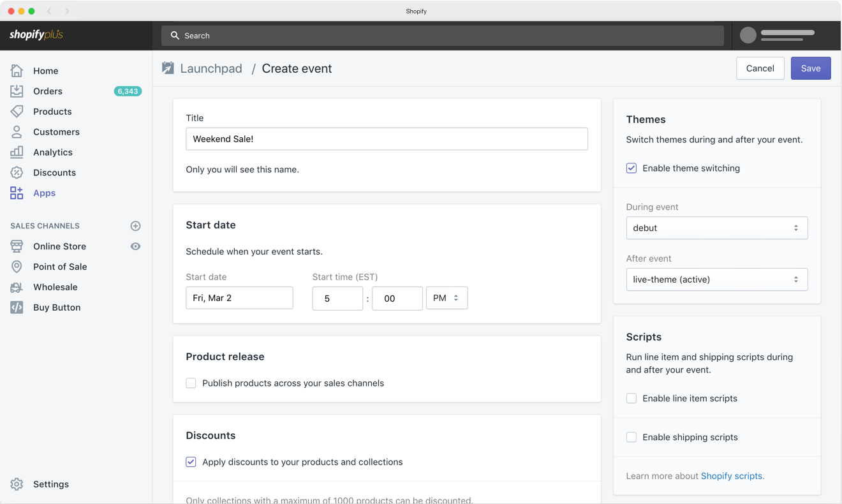This screenshot has height=504, width=842.
Task: Click the Home icon in sidebar
Action: click(17, 71)
